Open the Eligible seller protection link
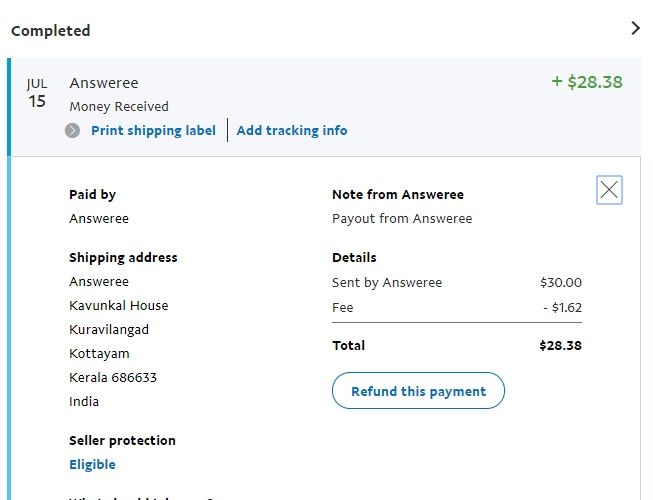This screenshot has height=500, width=653. click(92, 465)
